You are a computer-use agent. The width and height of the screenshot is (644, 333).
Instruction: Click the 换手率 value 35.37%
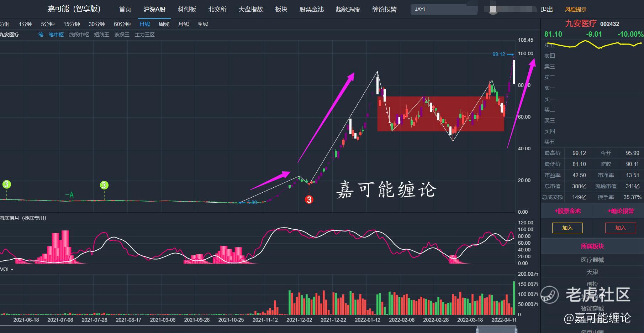(632, 197)
